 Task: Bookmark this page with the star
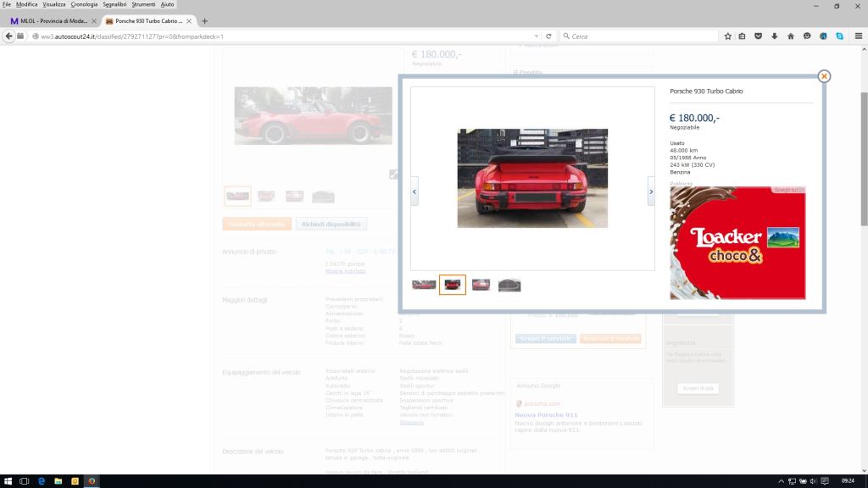pos(728,36)
